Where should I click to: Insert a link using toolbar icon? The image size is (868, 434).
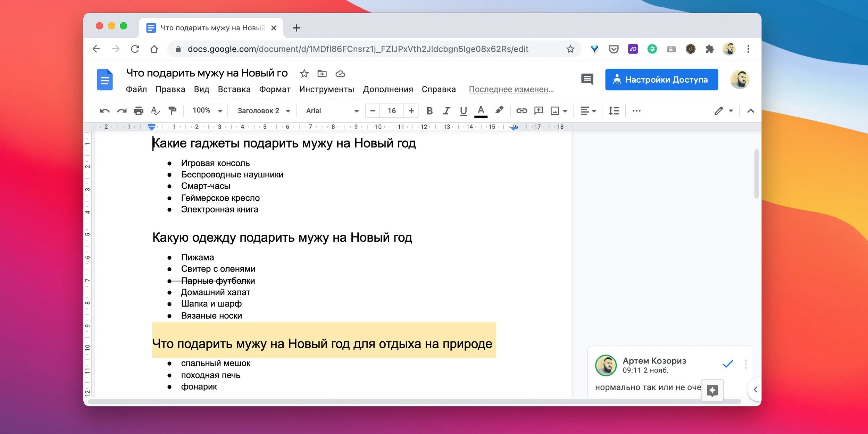[x=521, y=111]
